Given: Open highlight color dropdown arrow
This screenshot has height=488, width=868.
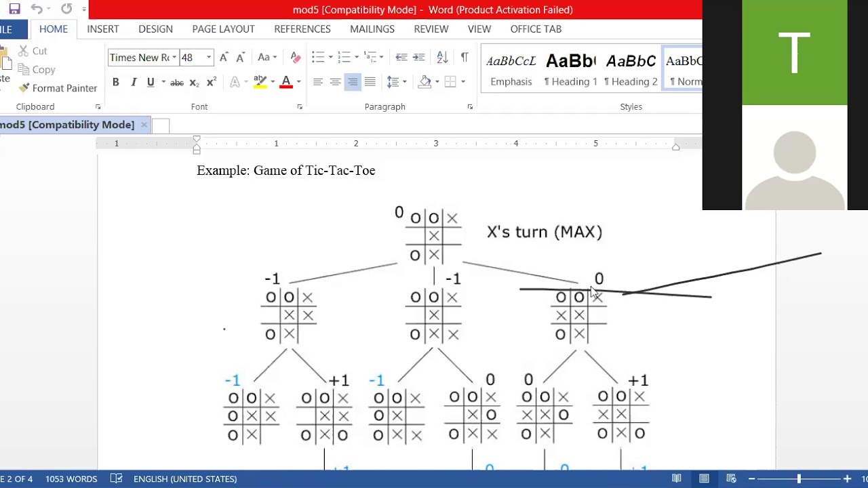Looking at the screenshot, I should click(x=273, y=82).
